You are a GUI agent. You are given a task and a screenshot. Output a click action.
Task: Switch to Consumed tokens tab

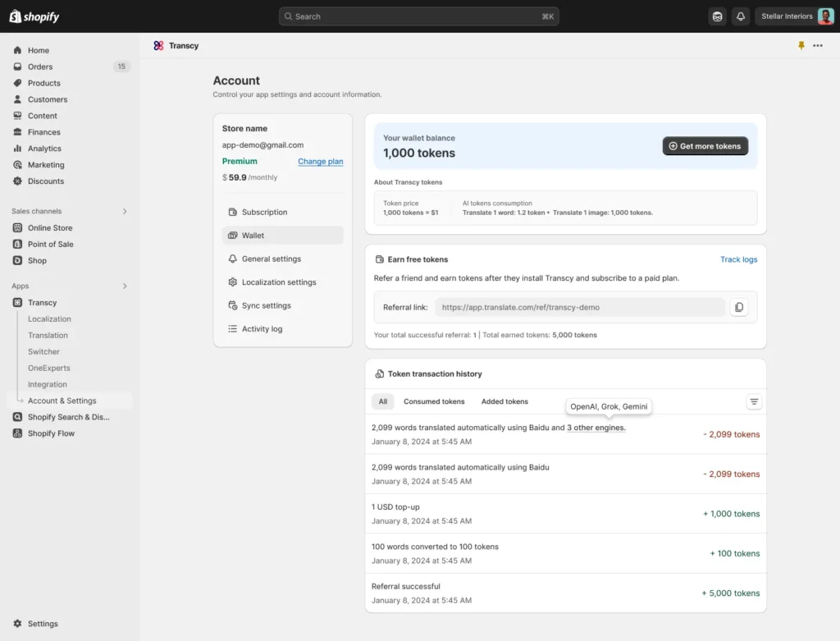434,401
